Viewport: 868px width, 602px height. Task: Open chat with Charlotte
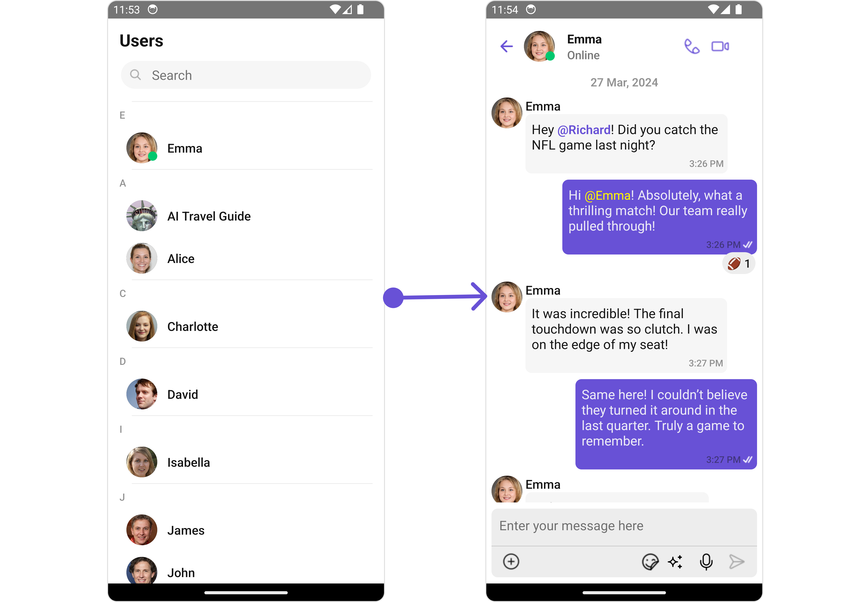192,327
